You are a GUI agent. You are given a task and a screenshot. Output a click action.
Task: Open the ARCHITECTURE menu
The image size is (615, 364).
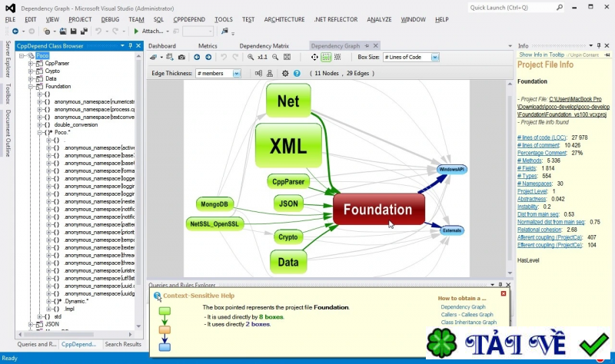coord(284,19)
